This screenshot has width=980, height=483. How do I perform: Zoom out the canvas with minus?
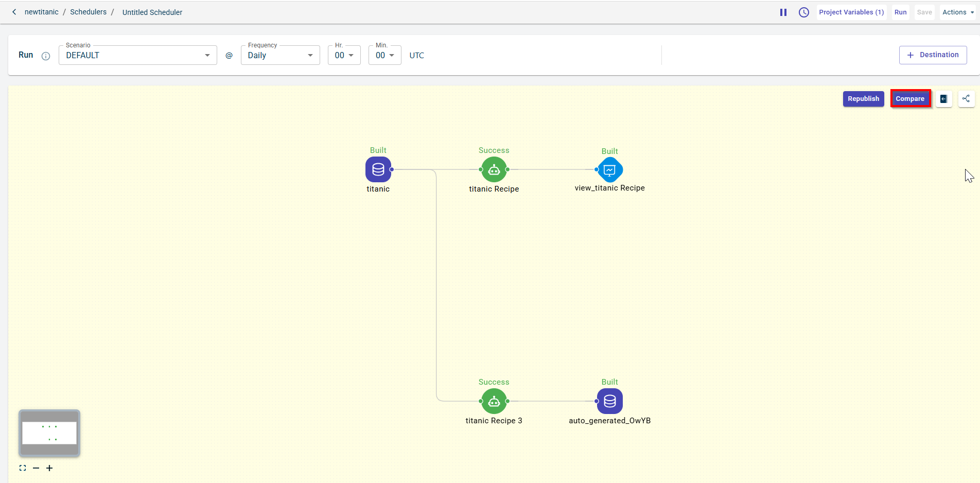pyautogui.click(x=36, y=468)
